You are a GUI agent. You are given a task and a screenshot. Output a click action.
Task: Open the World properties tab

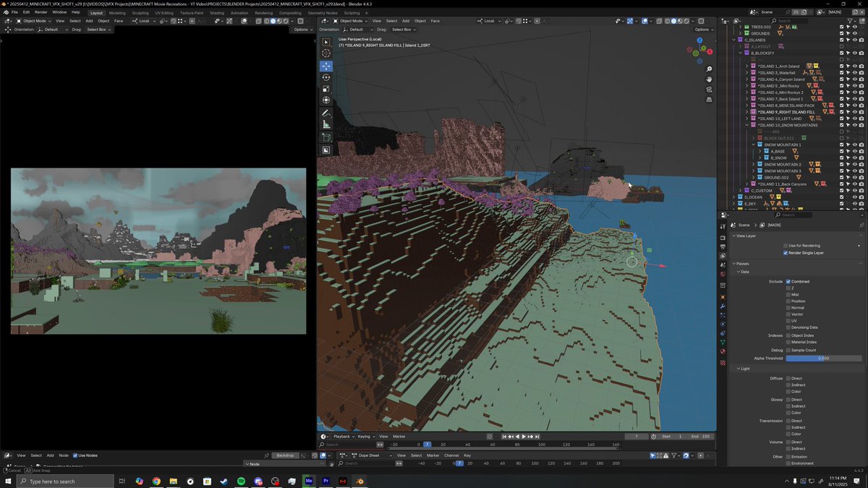coord(723,274)
